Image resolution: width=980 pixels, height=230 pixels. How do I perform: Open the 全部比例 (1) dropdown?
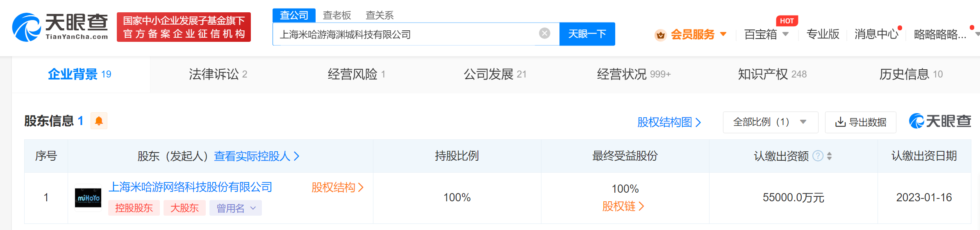[771, 122]
